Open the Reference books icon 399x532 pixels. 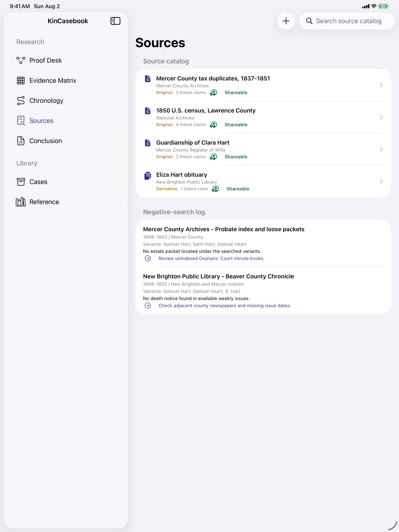pos(21,202)
